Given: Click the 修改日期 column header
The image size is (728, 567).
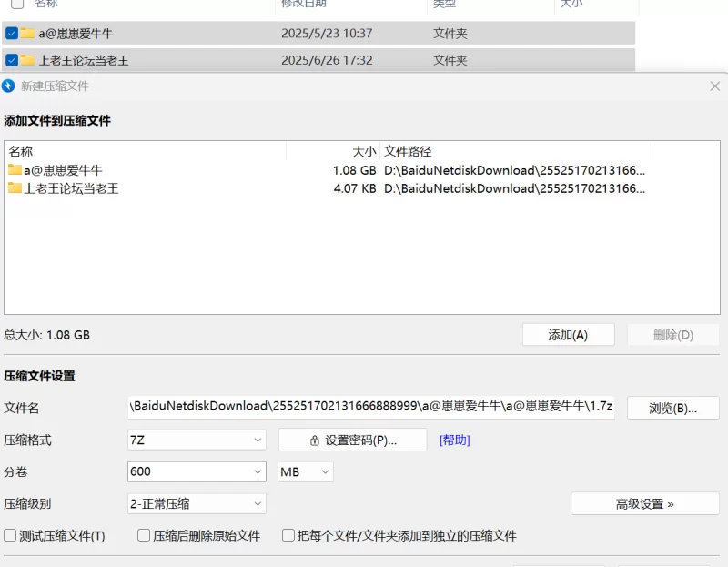Looking at the screenshot, I should [x=304, y=5].
